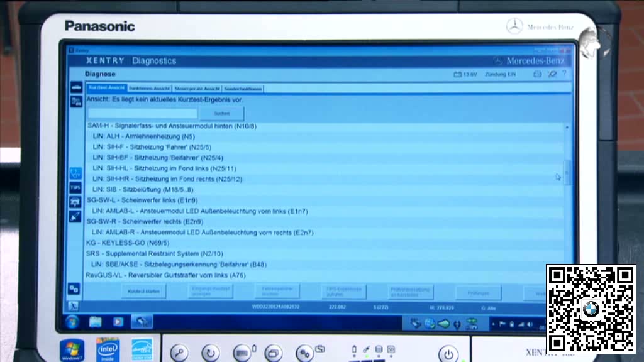Screen dimensions: 644x362
Task: Click the 222.082 model value in status bar
Action: coord(337,307)
